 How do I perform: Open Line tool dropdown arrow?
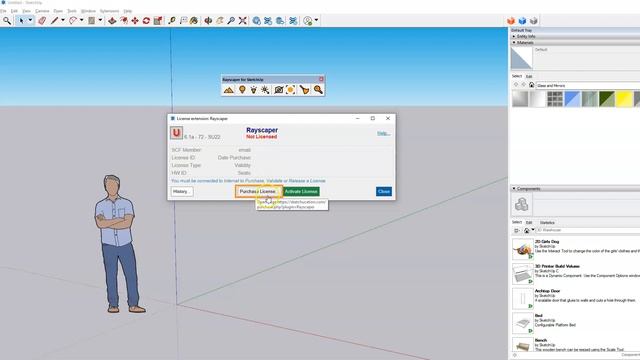pyautogui.click(x=63, y=20)
